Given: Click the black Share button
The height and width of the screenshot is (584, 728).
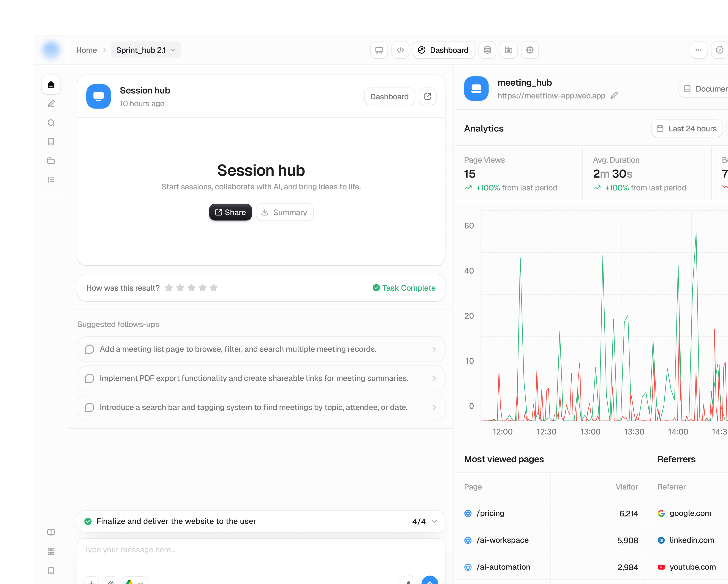Looking at the screenshot, I should coord(230,212).
